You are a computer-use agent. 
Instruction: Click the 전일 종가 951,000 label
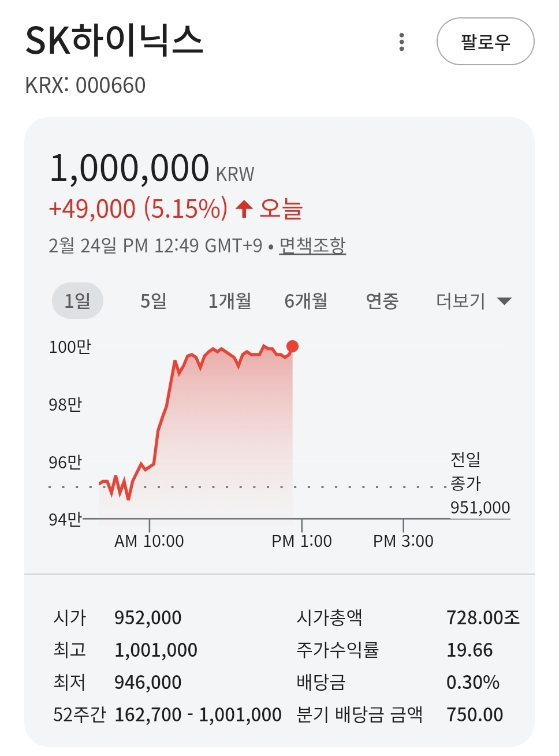click(x=479, y=484)
